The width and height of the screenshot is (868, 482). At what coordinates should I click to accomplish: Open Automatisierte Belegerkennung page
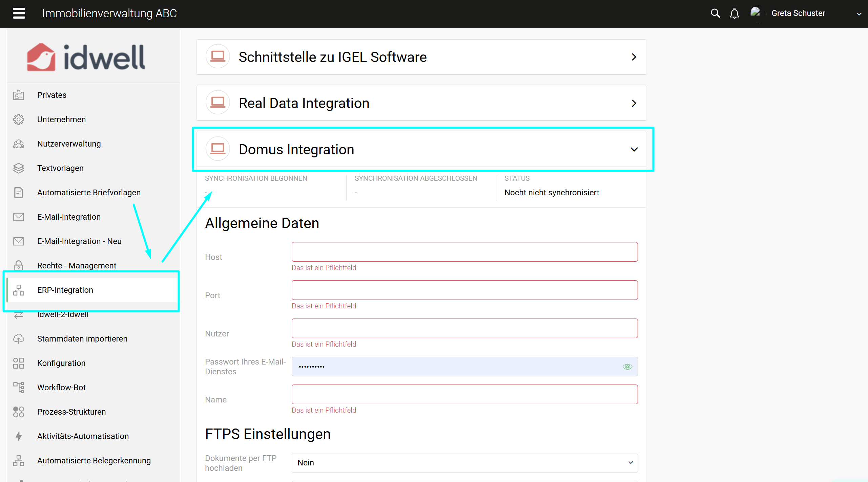tap(94, 461)
